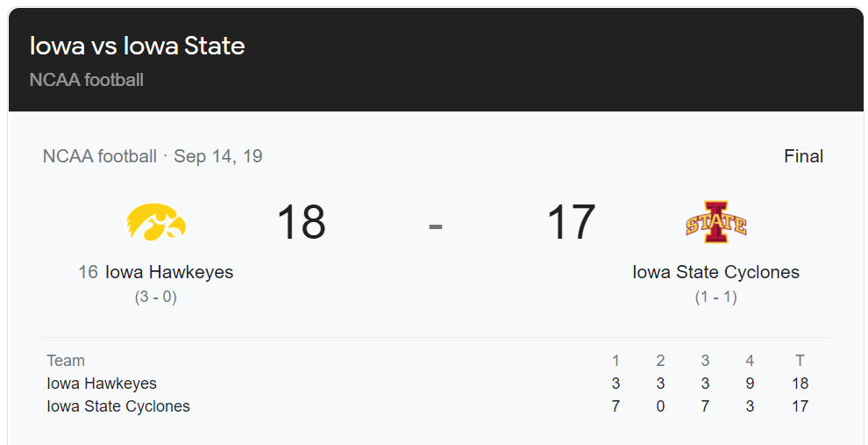Viewport: 868px width, 445px height.
Task: Click the Team column header
Action: (66, 361)
